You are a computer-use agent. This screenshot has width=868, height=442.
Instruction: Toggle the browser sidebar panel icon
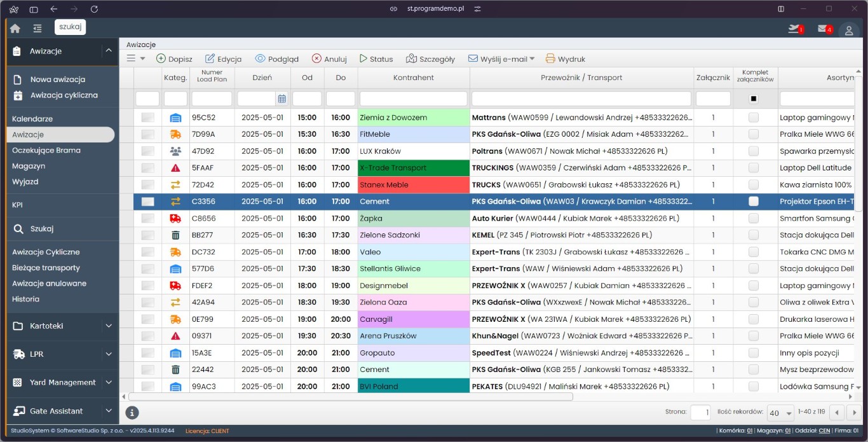click(x=34, y=9)
